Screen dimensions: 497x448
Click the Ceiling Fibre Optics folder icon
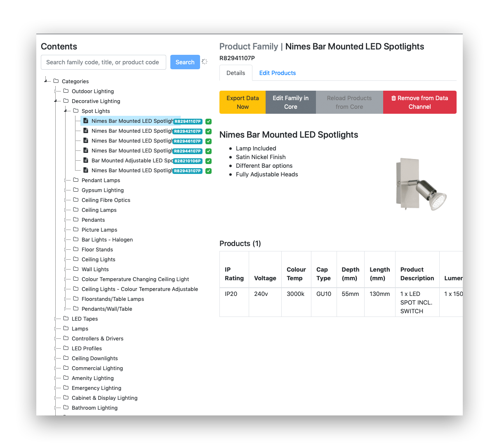coord(76,199)
